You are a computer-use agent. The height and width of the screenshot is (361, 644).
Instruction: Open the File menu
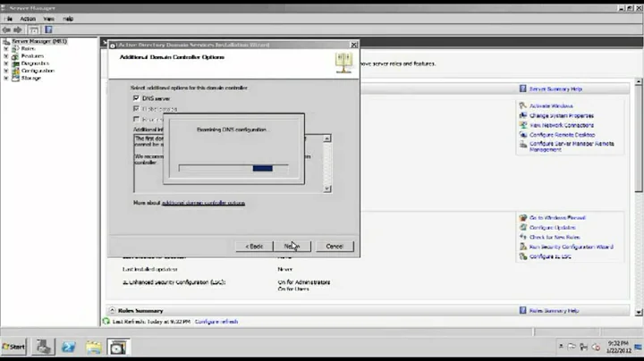(x=9, y=19)
